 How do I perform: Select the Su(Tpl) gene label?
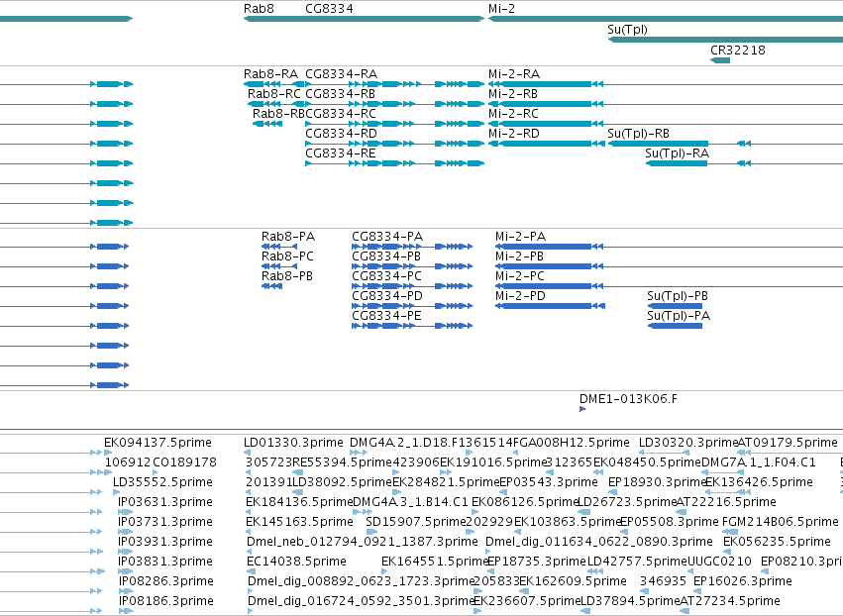(x=627, y=30)
